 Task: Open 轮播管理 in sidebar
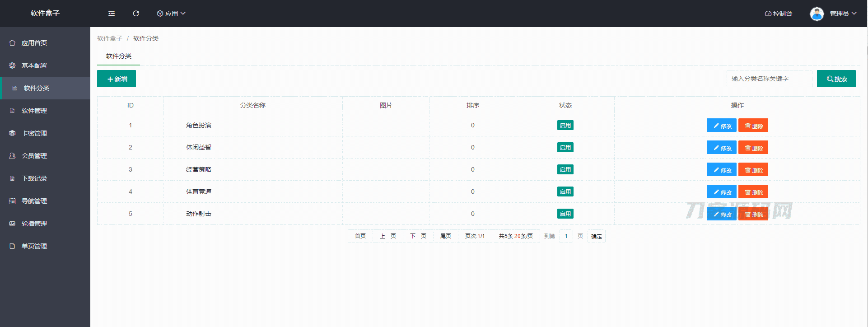point(45,224)
